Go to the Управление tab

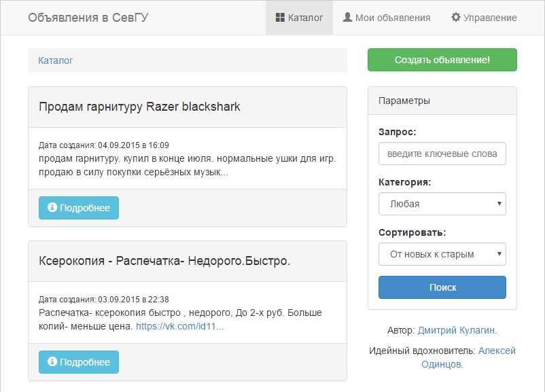click(x=484, y=18)
